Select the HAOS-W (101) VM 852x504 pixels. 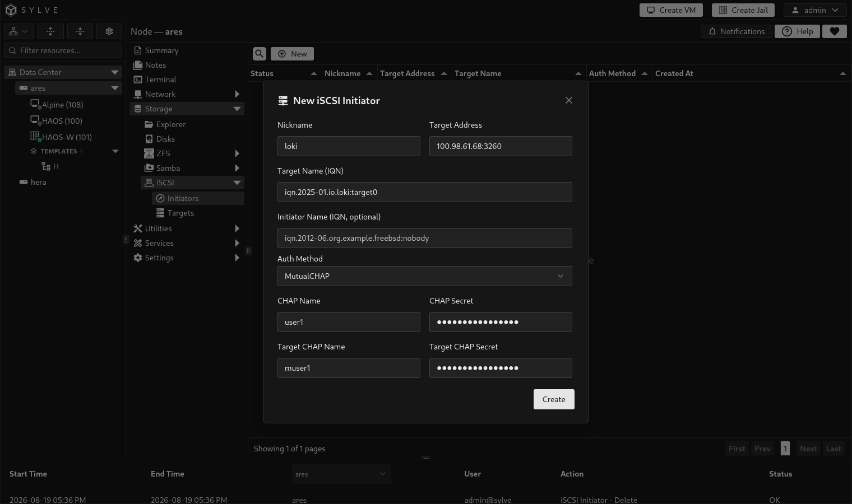point(67,137)
